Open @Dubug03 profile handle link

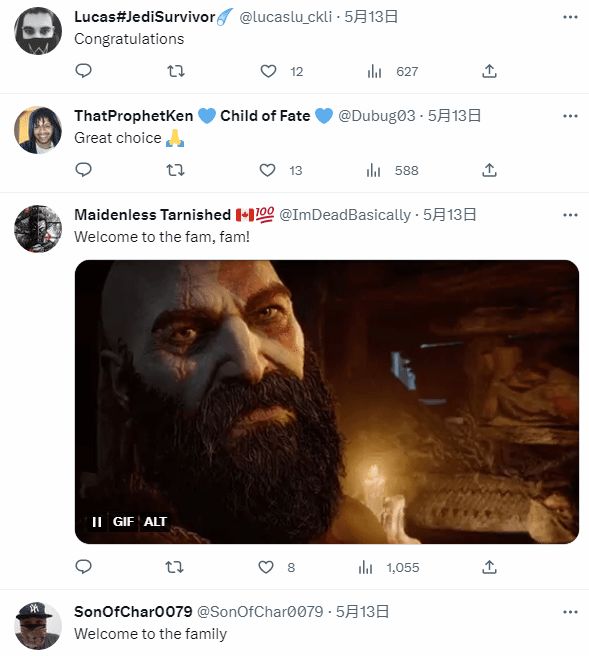click(x=376, y=116)
